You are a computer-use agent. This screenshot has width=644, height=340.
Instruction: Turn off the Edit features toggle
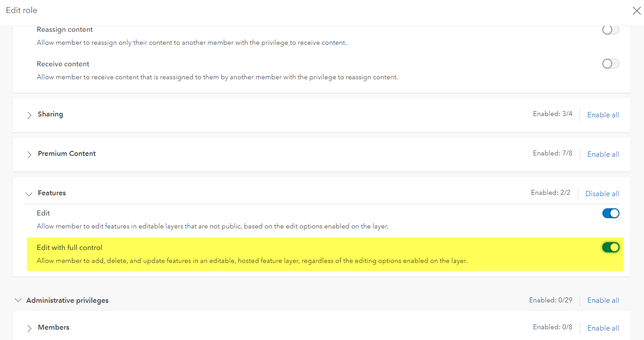[610, 213]
